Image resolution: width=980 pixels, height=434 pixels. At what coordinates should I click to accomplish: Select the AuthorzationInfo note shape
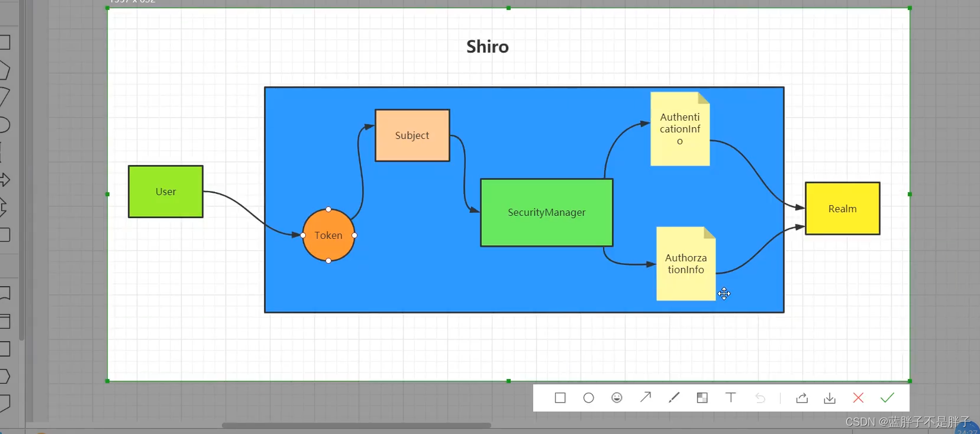[x=686, y=264]
